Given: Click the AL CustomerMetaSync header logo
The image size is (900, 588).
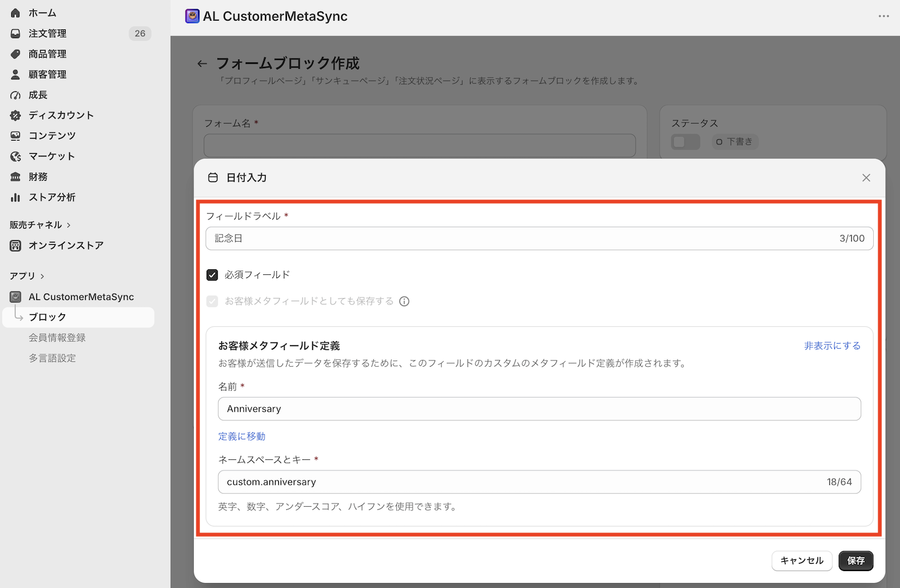Looking at the screenshot, I should pyautogui.click(x=192, y=16).
